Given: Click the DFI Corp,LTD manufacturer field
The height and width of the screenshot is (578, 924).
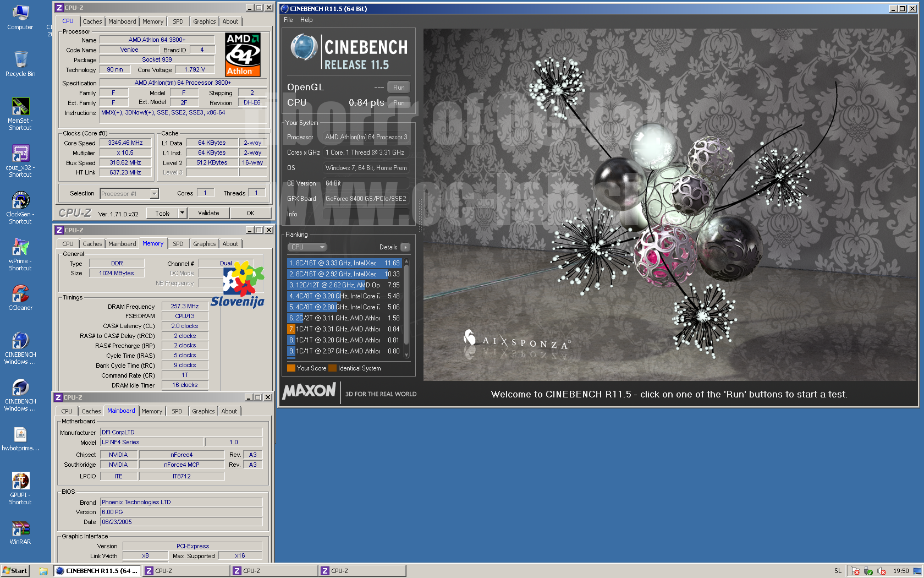Looking at the screenshot, I should point(181,433).
